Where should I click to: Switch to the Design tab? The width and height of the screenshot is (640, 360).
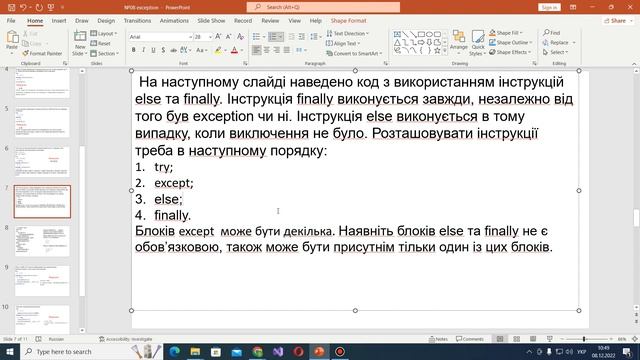[106, 20]
